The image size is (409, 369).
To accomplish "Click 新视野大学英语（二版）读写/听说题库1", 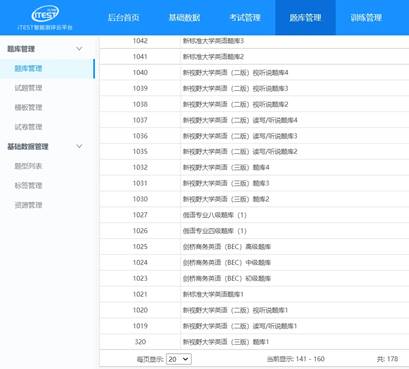I will pos(240,326).
